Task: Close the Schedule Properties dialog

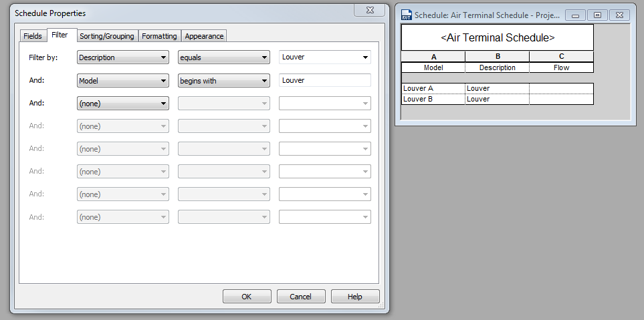Action: click(370, 10)
